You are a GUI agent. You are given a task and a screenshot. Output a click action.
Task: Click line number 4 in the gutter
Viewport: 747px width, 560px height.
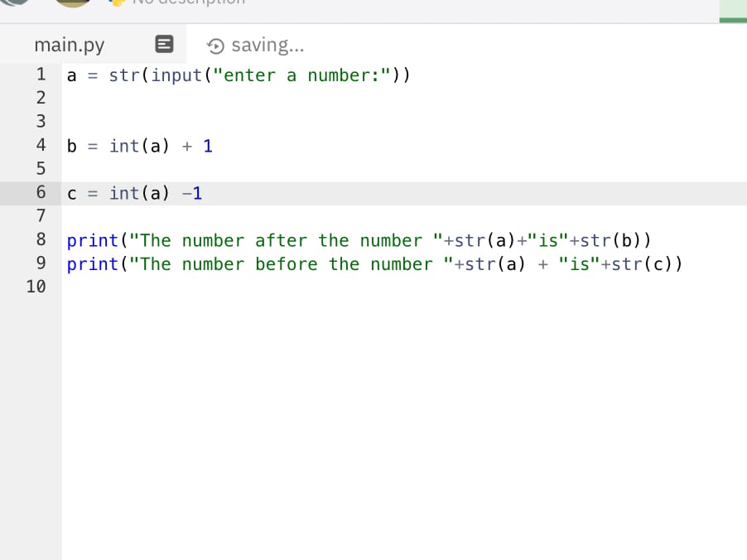(41, 146)
